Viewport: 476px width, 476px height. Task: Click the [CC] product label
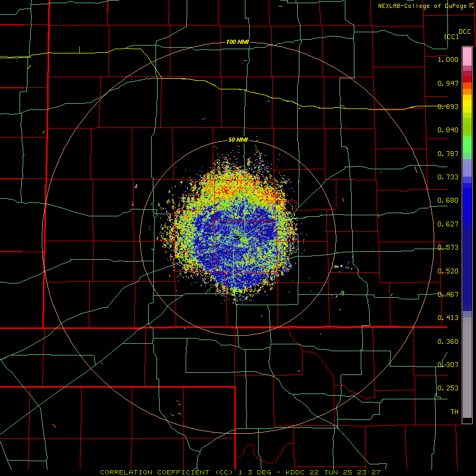(452, 36)
